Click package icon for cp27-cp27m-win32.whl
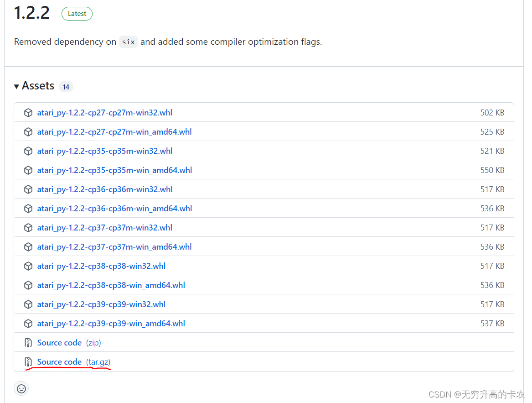 [28, 112]
